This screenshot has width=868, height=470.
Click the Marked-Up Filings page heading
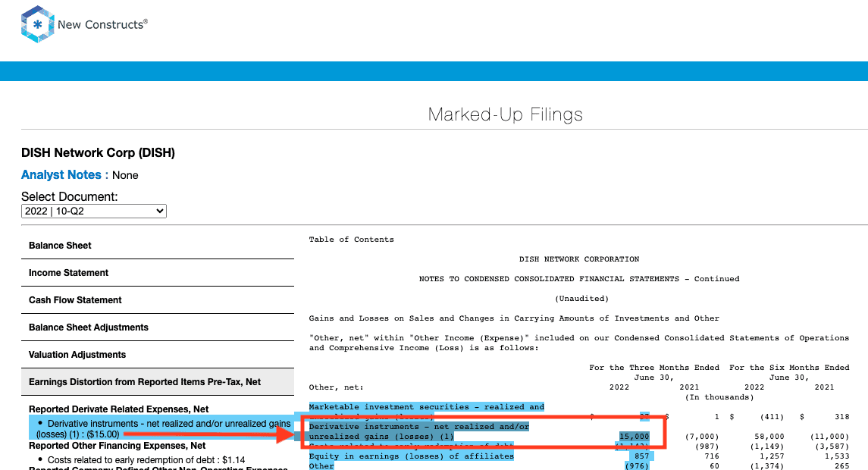click(x=505, y=114)
